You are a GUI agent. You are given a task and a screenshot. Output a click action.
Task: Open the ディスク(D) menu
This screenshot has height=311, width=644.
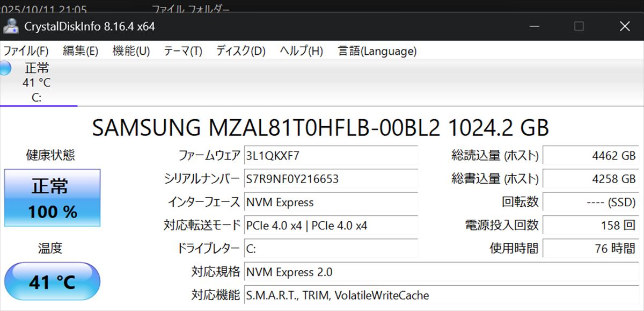click(x=240, y=51)
